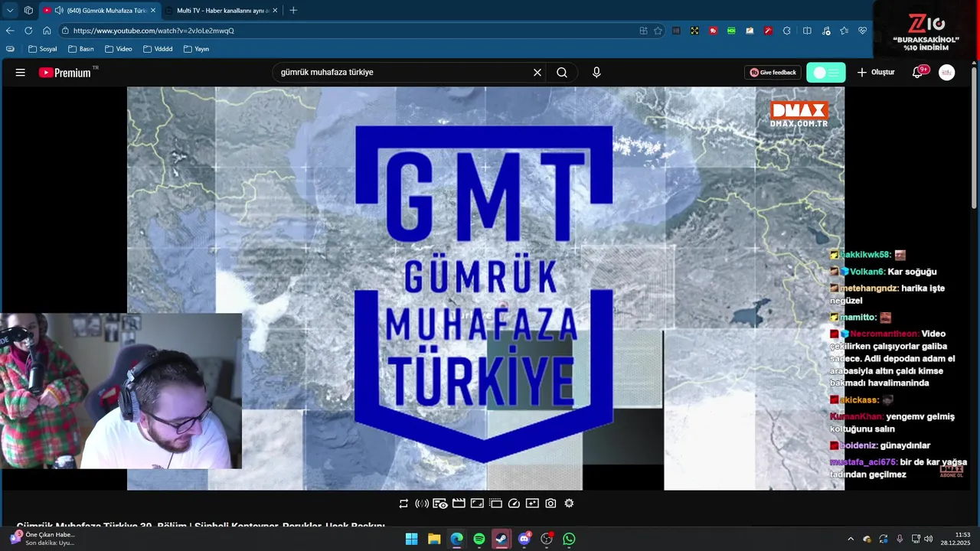Open the Video bookmarks folder

118,49
